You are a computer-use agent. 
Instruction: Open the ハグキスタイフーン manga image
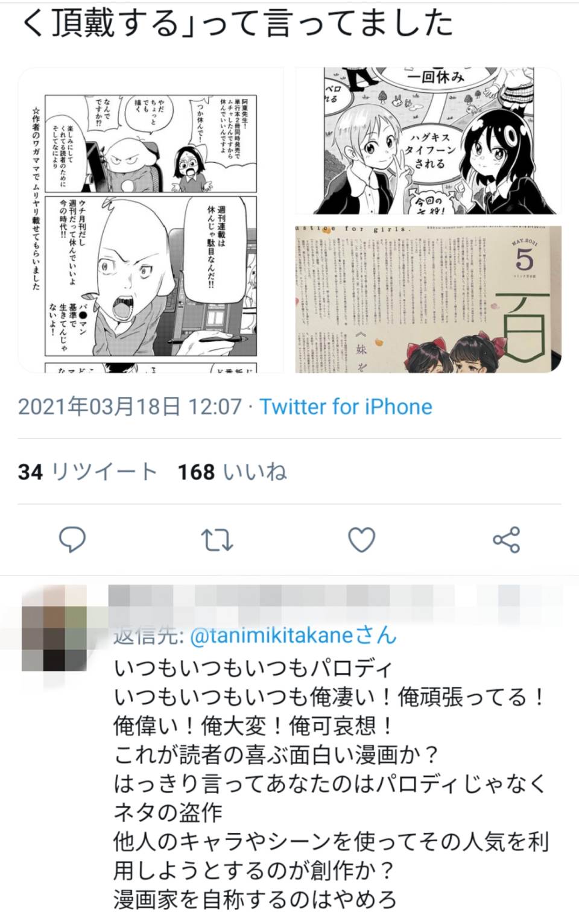coord(428,141)
